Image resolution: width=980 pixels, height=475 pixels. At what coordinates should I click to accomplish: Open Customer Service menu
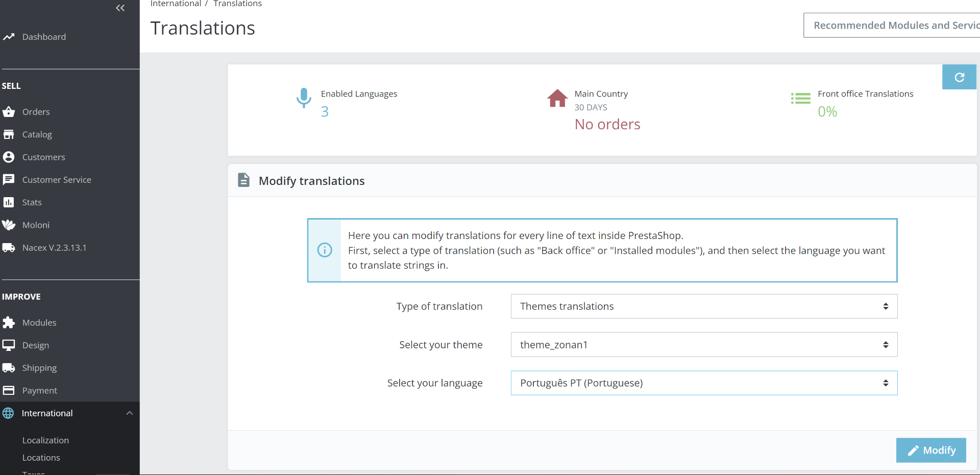(57, 180)
